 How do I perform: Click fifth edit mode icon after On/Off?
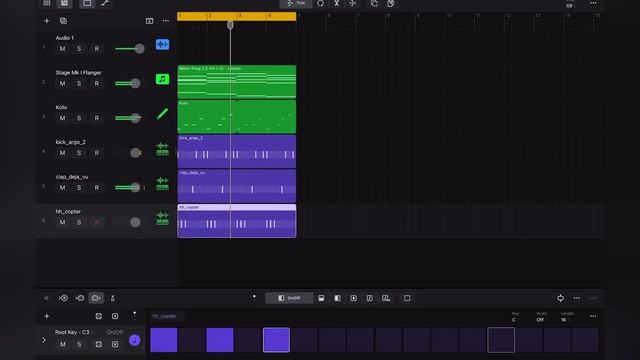coord(386,298)
